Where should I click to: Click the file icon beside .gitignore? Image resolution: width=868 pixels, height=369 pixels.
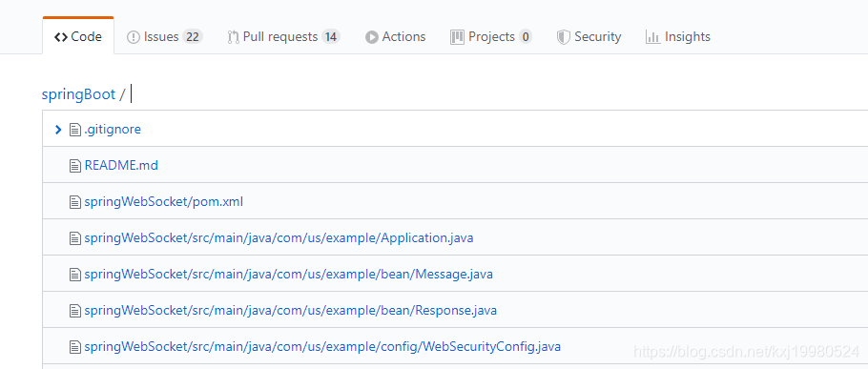[74, 130]
